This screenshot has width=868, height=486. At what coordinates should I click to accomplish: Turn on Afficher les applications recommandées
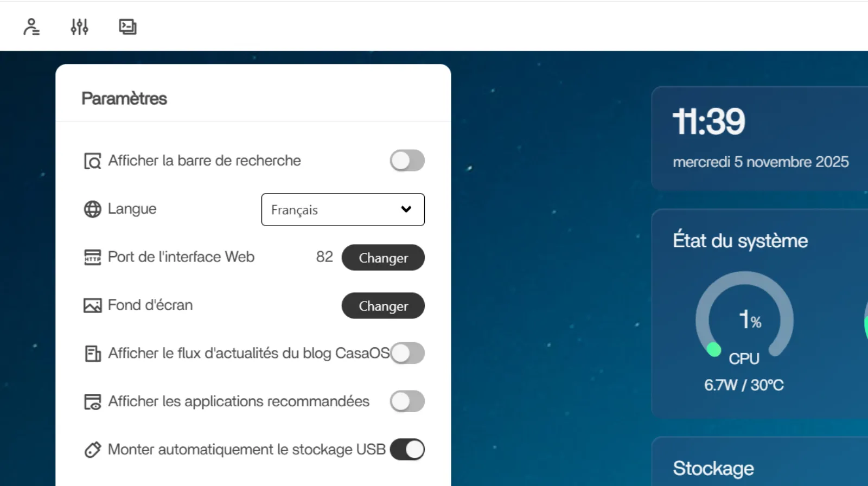(x=407, y=401)
